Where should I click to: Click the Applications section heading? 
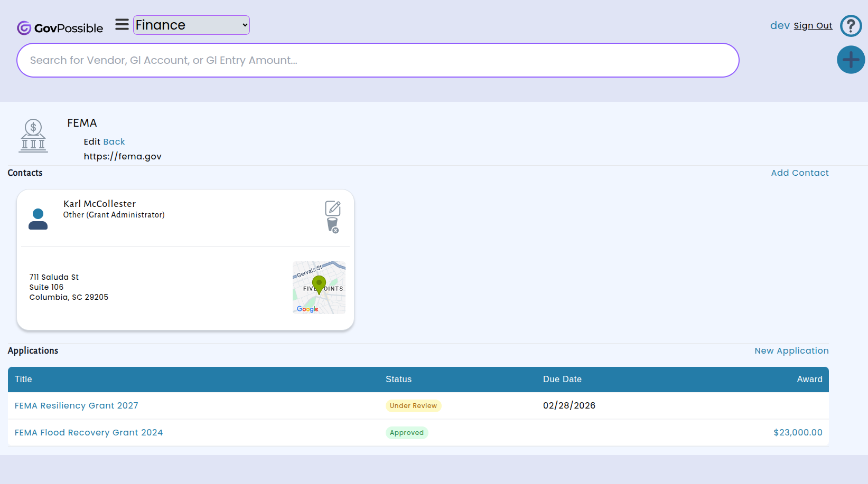click(x=33, y=350)
